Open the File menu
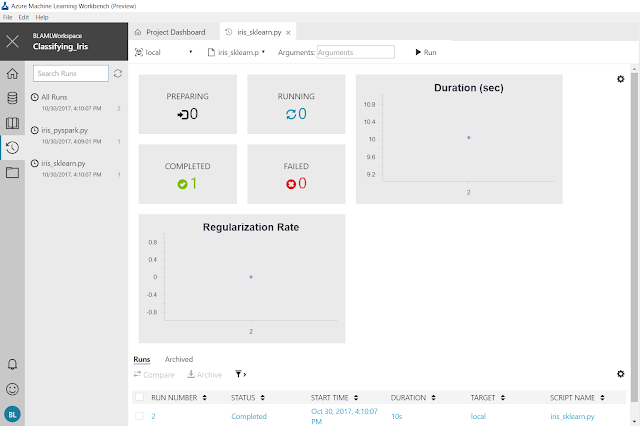The height and width of the screenshot is (426, 640). [7, 17]
